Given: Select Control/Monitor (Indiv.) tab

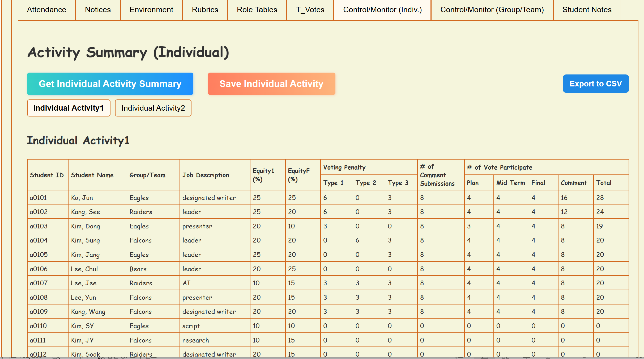Looking at the screenshot, I should click(x=382, y=10).
